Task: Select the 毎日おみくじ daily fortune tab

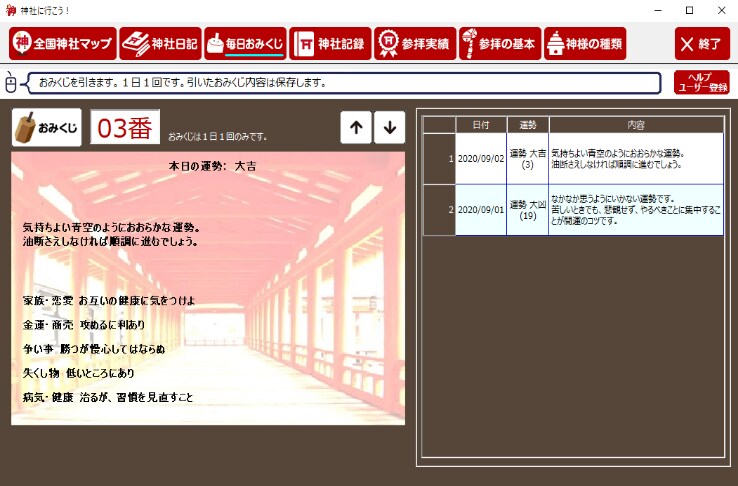Action: click(245, 44)
